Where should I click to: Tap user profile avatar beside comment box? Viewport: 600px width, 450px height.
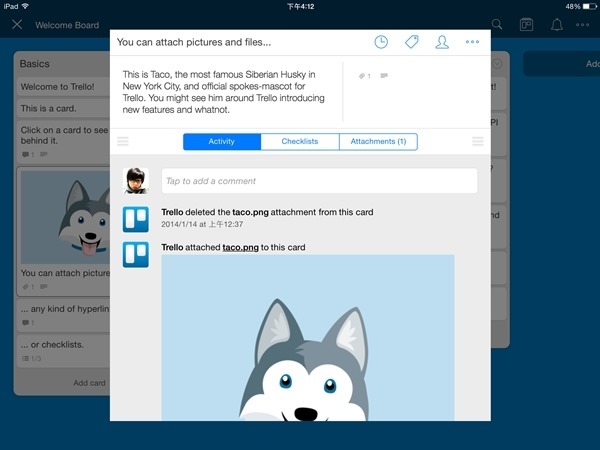tap(136, 181)
